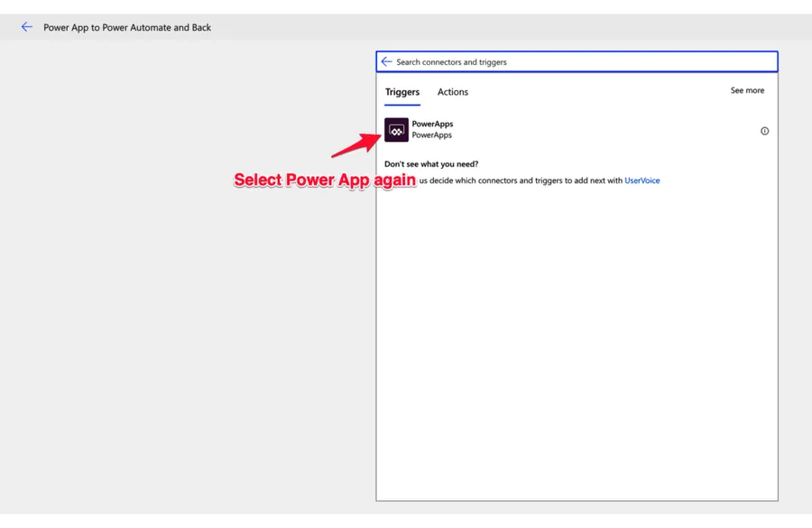Click the red Select Power App again text
Screen dimensions: 812x528
325,180
